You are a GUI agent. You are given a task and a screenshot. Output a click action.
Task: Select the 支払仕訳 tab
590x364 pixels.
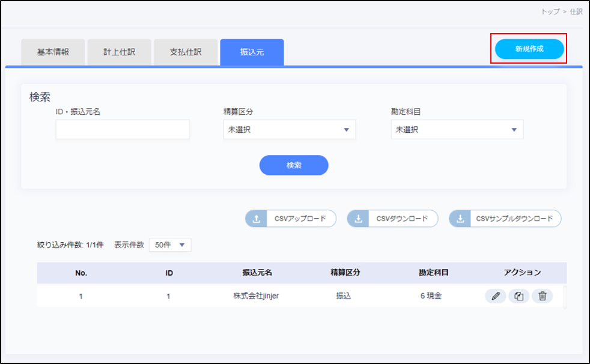pos(186,52)
